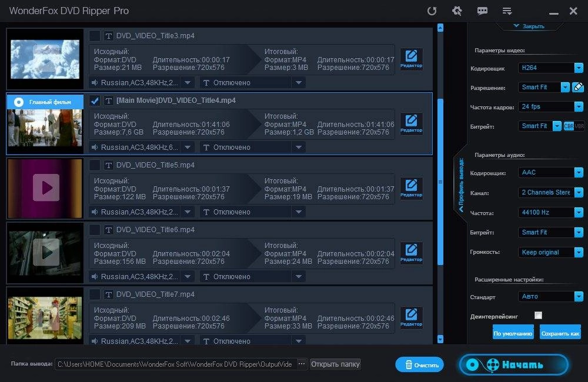The image size is (588, 382).
Task: Click speaker icon in Title3 audio track
Action: [x=95, y=82]
